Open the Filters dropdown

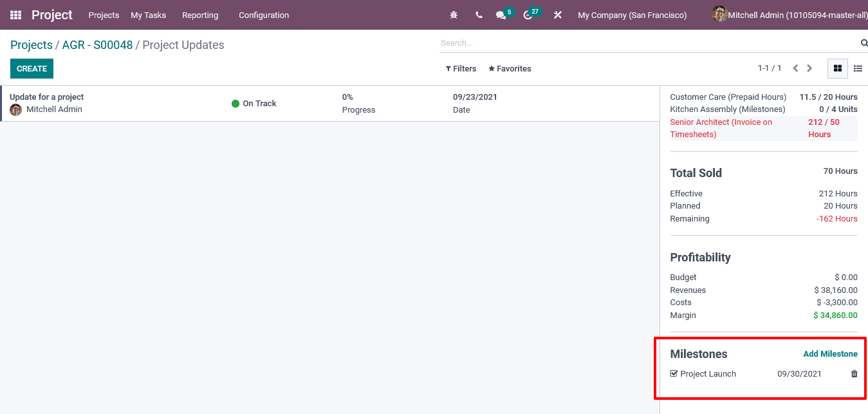coord(461,69)
